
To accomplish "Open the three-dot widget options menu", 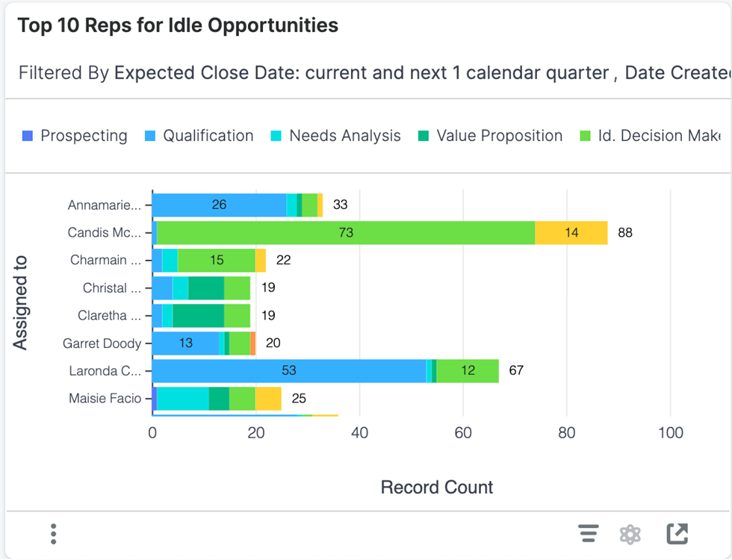I will [54, 534].
